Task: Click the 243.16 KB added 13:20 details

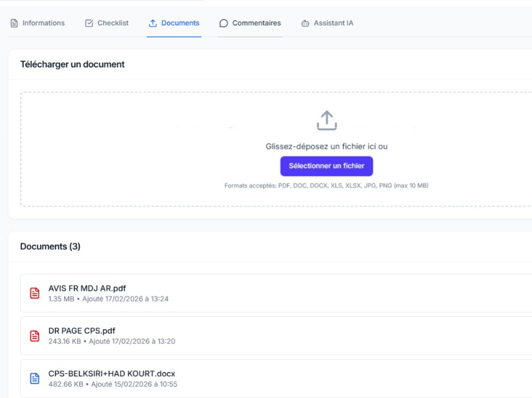Action: coord(112,341)
